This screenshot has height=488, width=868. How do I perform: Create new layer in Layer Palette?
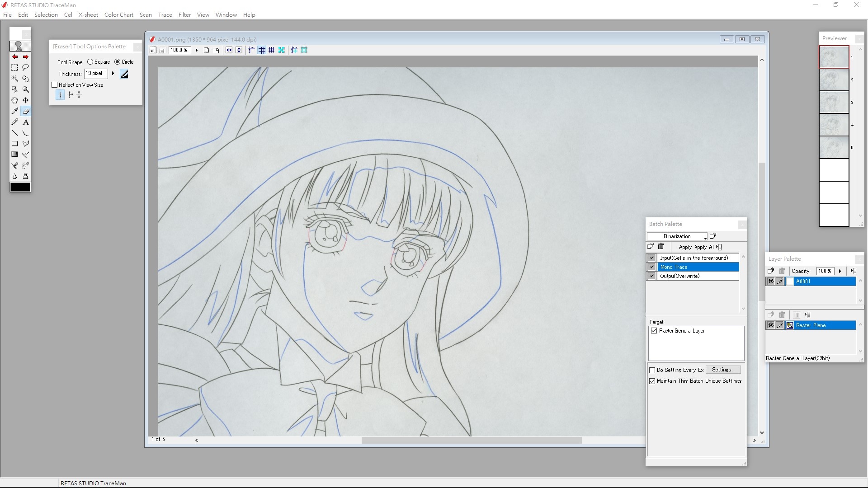(x=771, y=271)
